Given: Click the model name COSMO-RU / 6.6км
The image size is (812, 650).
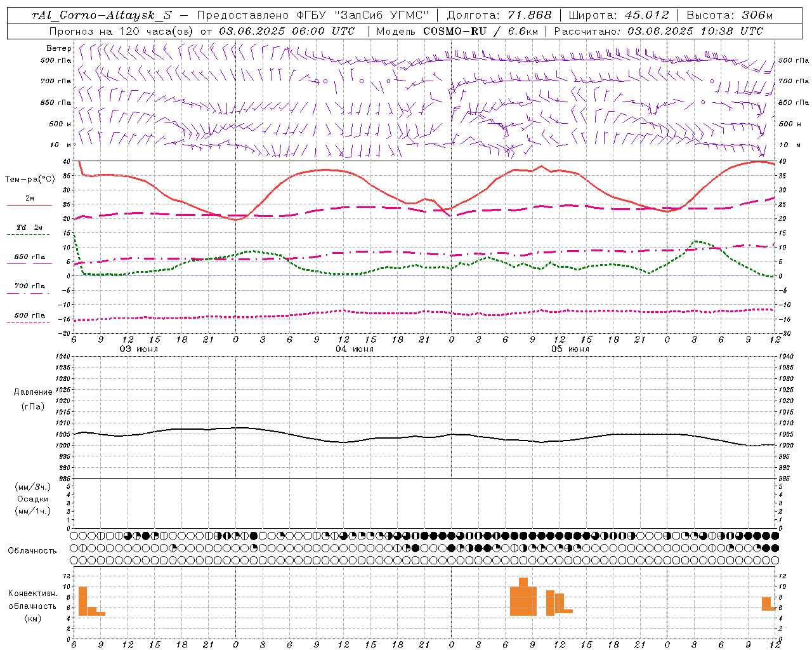Looking at the screenshot, I should 480,31.
